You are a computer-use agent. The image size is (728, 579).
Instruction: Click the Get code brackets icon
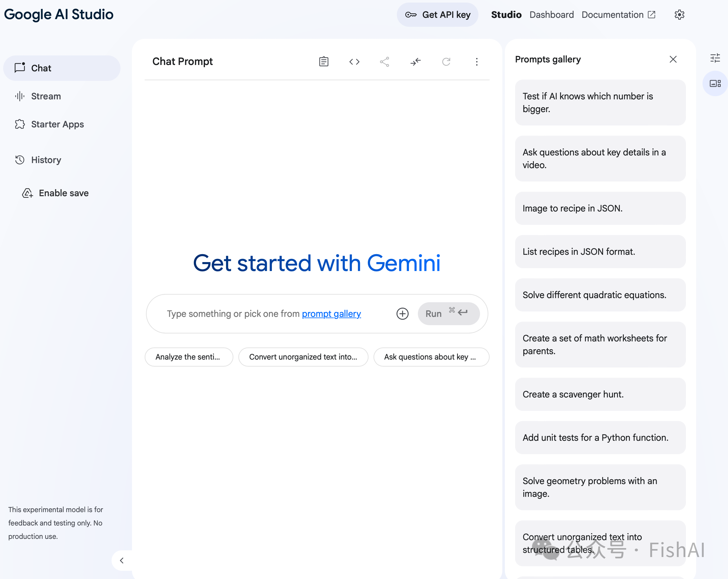(x=354, y=61)
